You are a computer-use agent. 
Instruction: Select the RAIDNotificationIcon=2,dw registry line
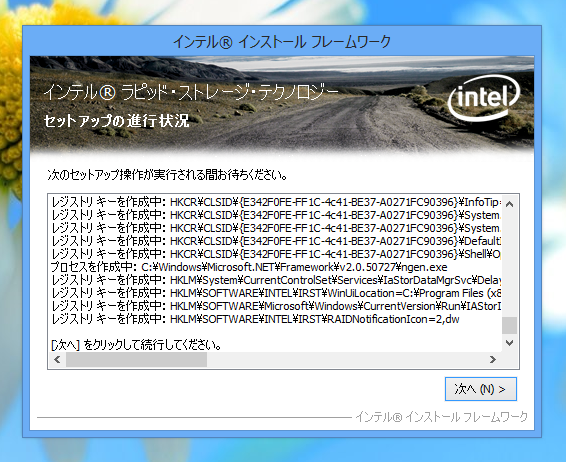click(256, 319)
